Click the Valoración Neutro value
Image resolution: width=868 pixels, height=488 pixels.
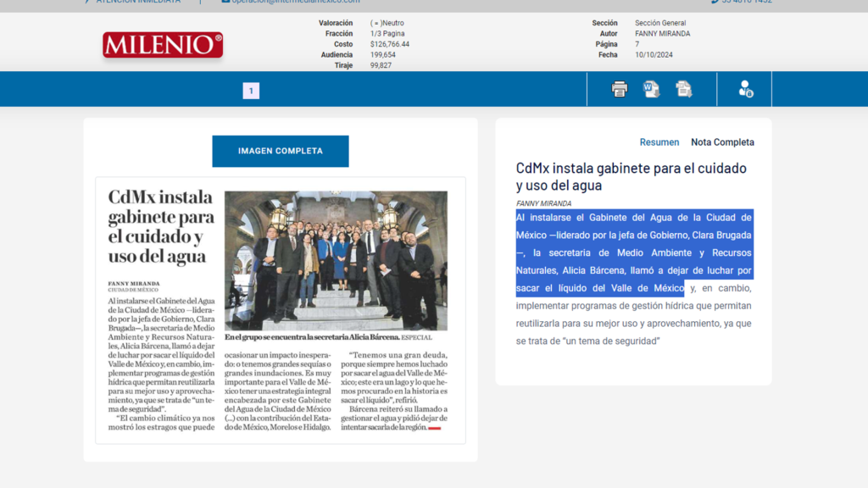tap(387, 23)
